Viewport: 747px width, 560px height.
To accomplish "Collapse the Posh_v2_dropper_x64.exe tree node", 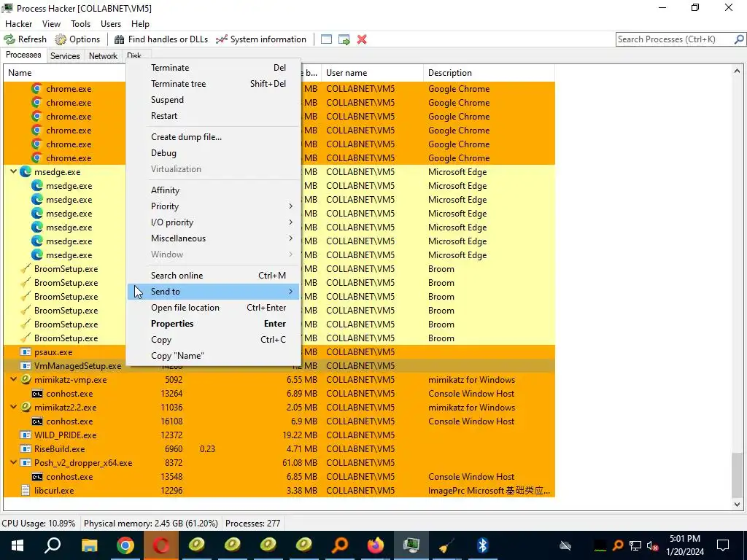I will (13, 462).
